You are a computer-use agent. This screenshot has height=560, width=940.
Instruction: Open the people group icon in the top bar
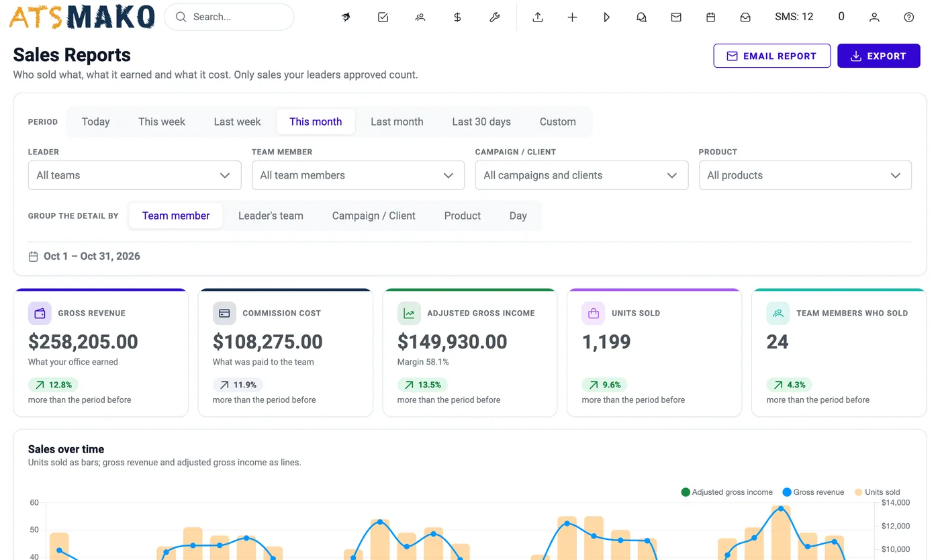[x=420, y=17]
